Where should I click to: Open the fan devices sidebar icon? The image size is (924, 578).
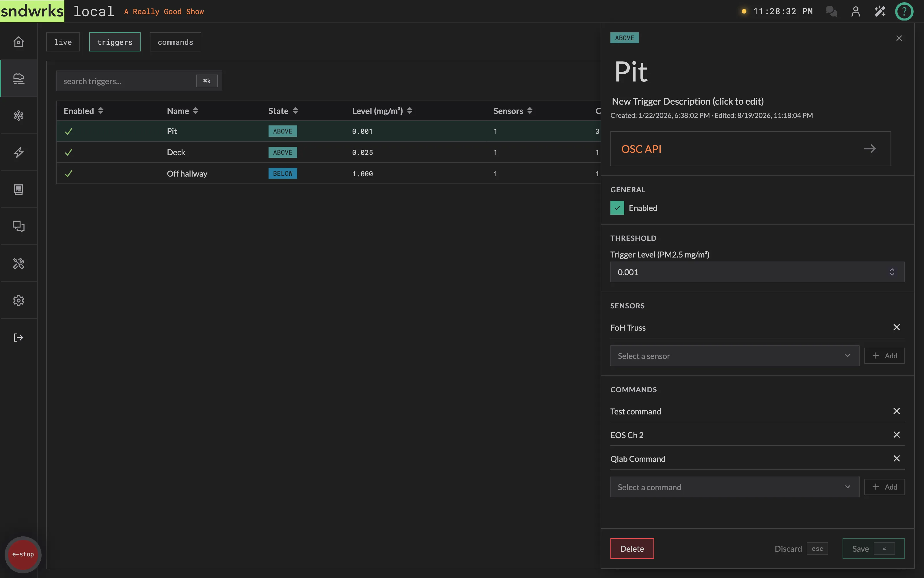click(18, 115)
